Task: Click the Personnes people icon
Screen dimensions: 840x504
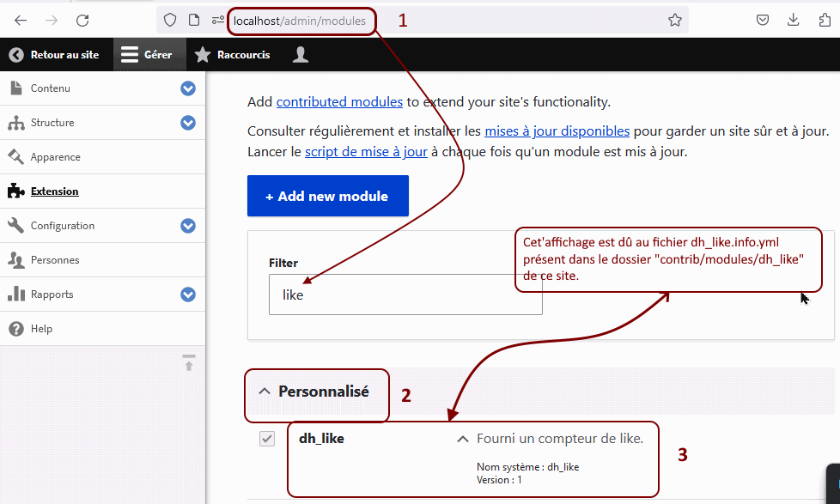Action: [15, 259]
